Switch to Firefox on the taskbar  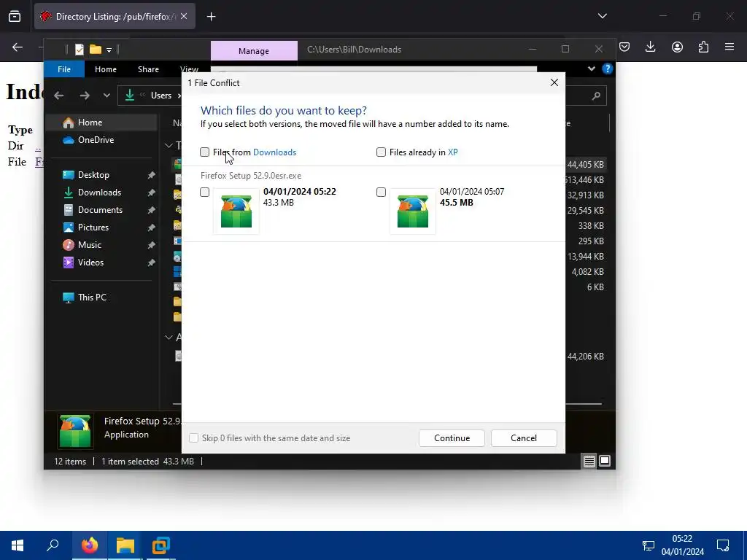click(90, 545)
